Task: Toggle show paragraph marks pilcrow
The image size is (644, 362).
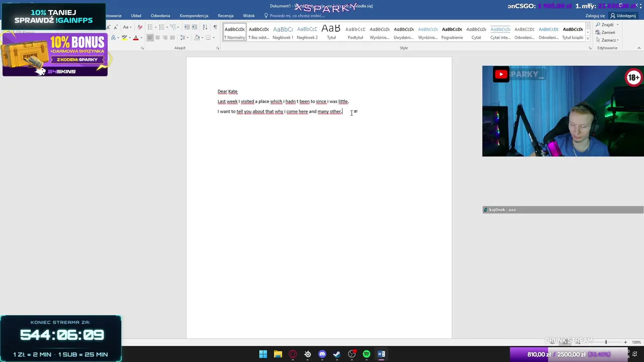Action: pyautogui.click(x=215, y=27)
